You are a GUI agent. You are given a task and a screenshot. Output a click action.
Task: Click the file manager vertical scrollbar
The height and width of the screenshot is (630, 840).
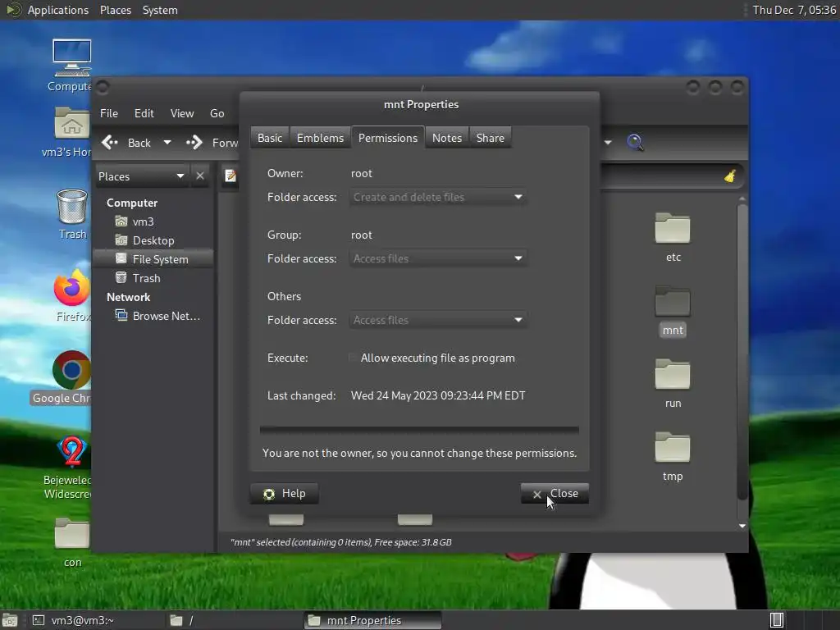coord(742,351)
